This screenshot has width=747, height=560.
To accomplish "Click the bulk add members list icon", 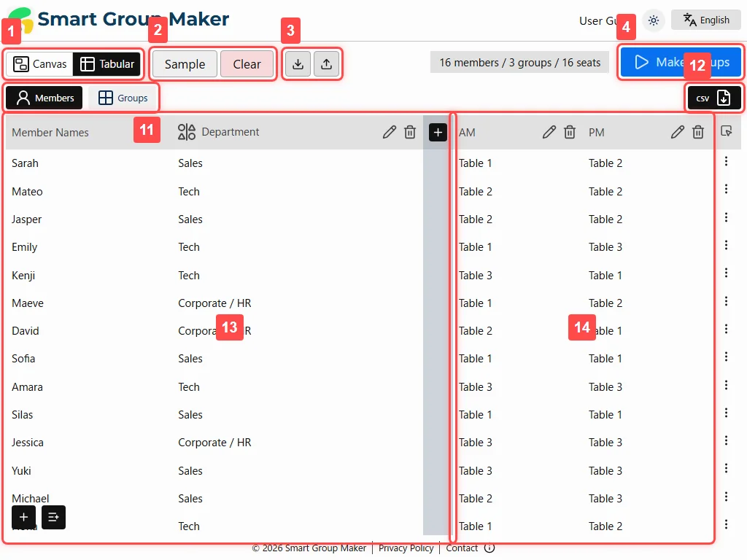I will tap(53, 518).
